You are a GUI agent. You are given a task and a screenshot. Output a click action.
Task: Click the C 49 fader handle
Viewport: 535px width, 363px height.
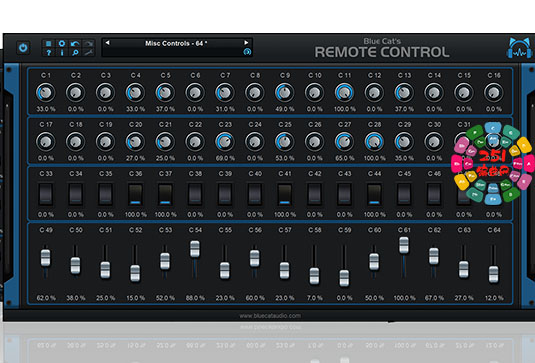[x=46, y=258]
